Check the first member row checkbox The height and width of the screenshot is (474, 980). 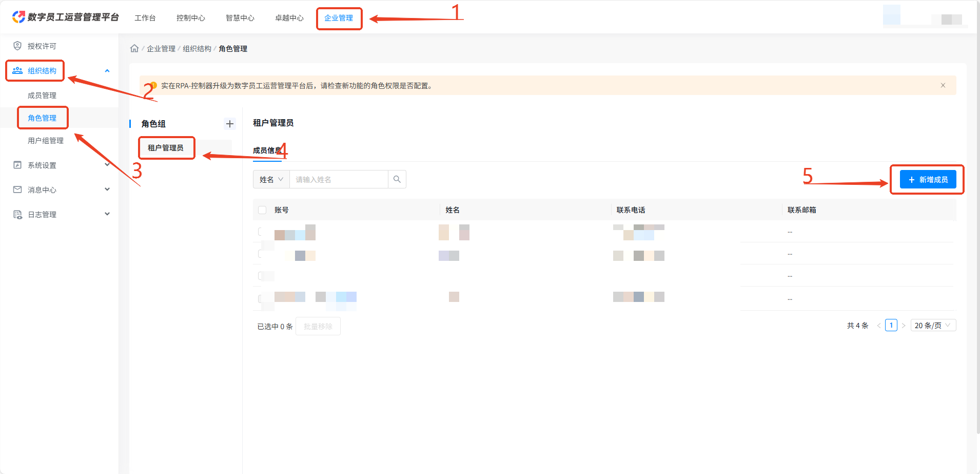(261, 232)
